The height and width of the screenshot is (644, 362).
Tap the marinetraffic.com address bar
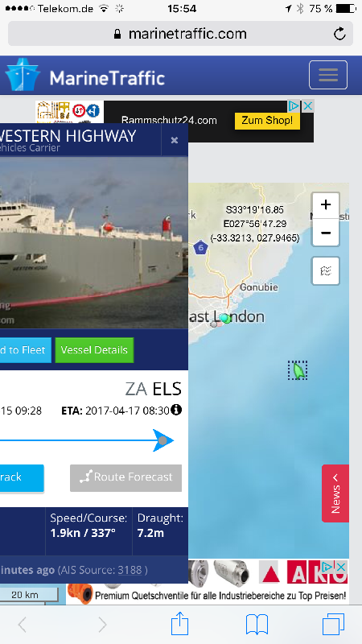(180, 33)
